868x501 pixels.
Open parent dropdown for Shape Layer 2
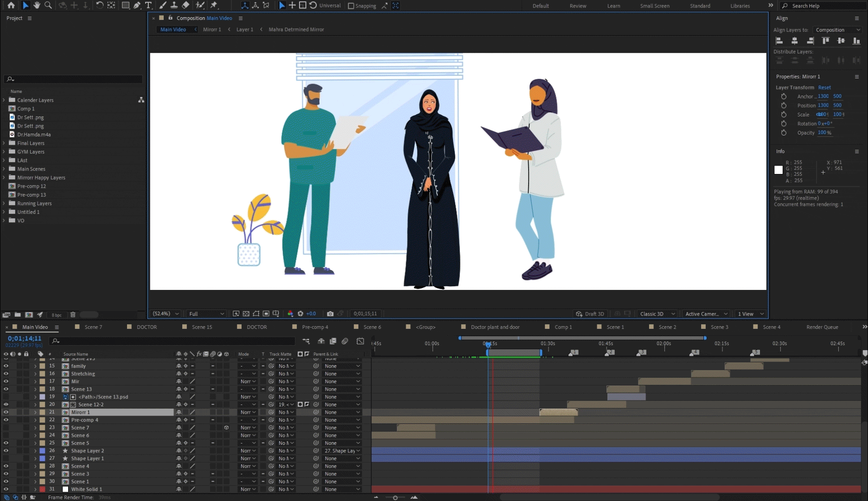[x=342, y=450]
